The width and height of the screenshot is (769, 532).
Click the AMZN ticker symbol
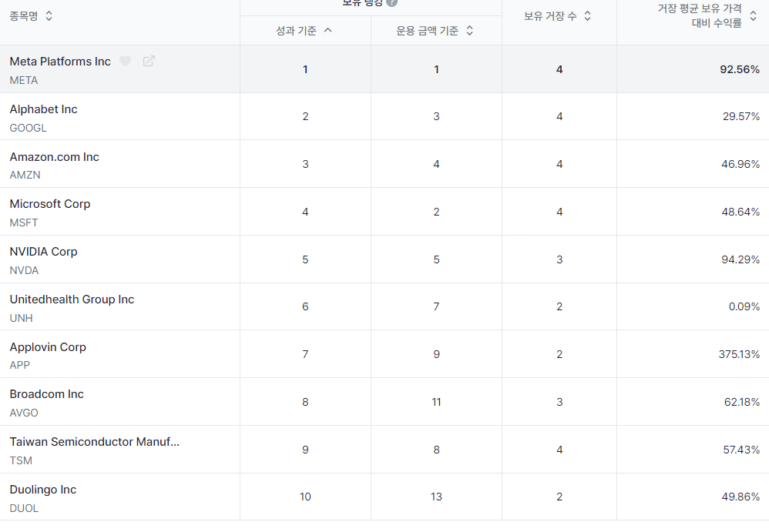(25, 176)
